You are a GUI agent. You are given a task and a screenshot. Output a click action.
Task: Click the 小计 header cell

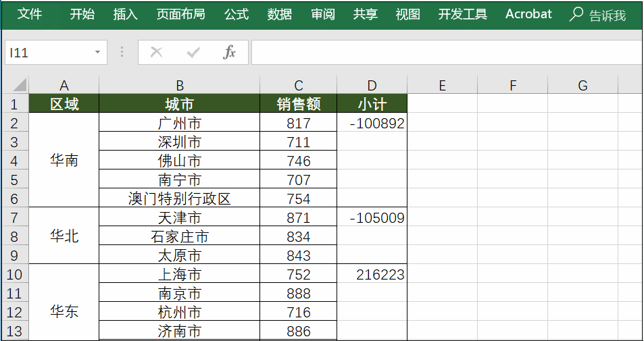pyautogui.click(x=372, y=103)
